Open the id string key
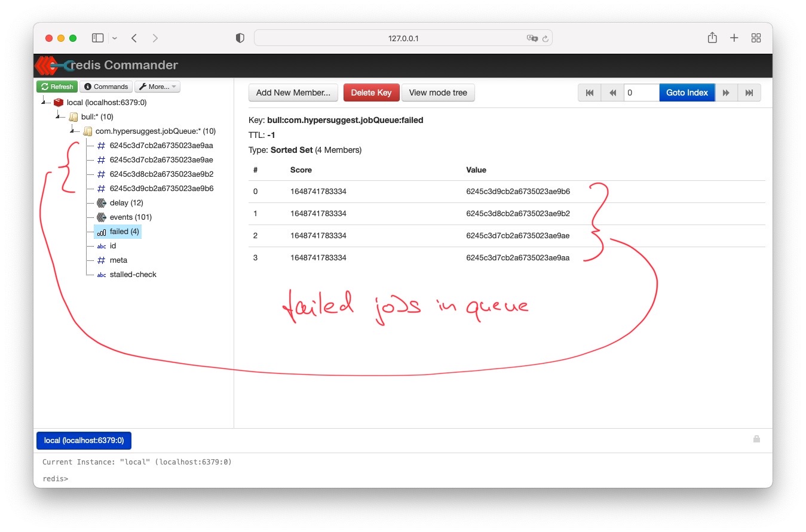Viewport: 806px width, 532px height. (x=112, y=245)
